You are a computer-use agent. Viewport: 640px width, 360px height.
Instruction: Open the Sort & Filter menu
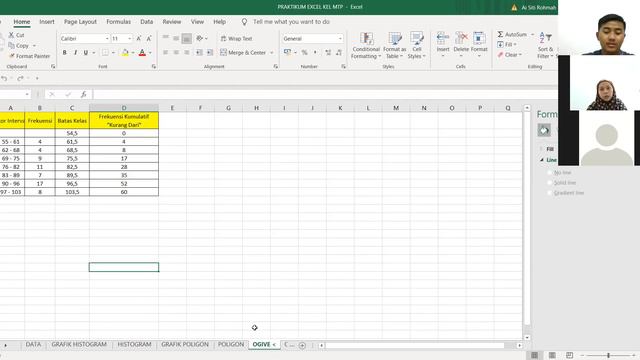(545, 45)
